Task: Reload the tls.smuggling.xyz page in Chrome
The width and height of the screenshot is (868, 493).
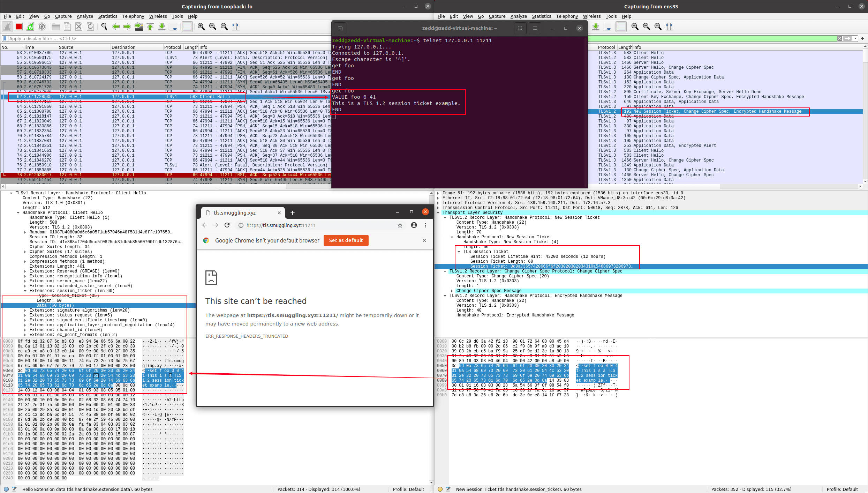Action: tap(227, 225)
